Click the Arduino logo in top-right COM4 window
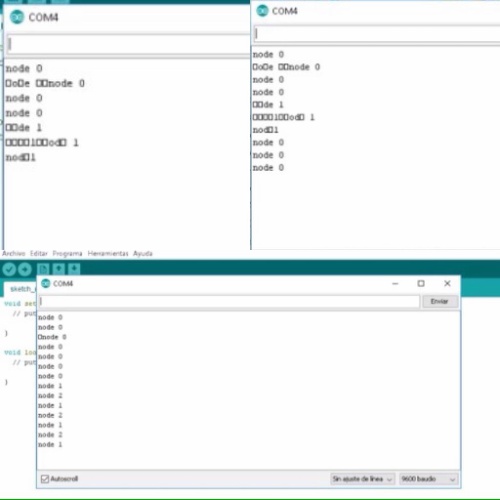The width and height of the screenshot is (500, 500). pyautogui.click(x=262, y=11)
